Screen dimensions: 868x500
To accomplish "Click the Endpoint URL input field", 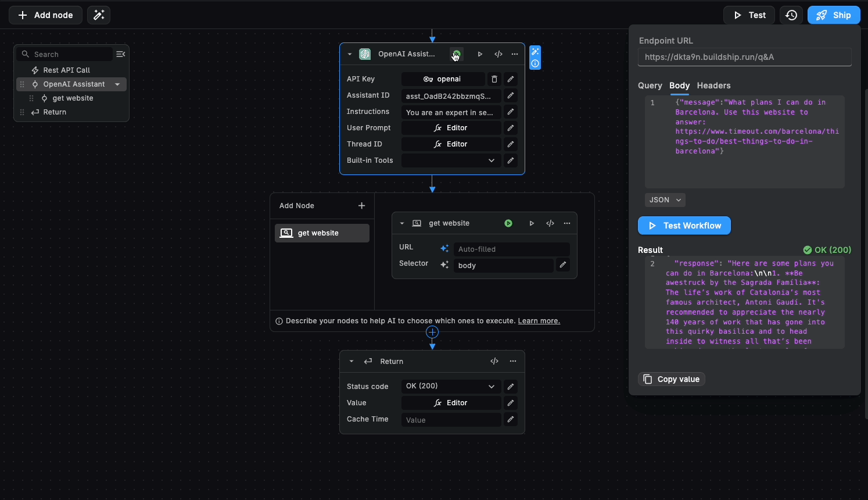I will tap(744, 57).
